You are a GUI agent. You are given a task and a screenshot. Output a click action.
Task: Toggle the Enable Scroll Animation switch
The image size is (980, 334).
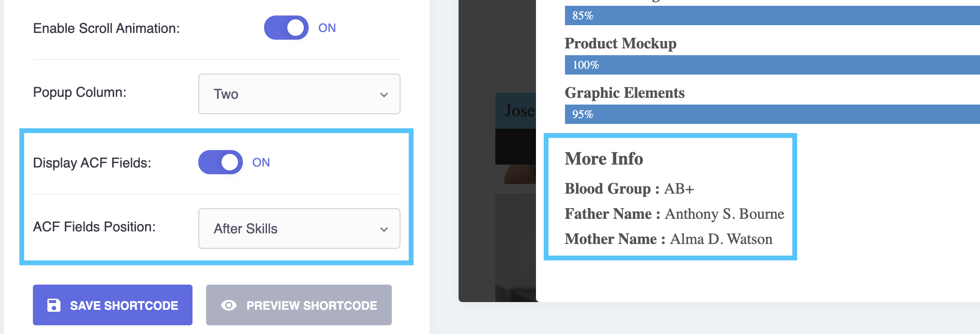point(286,28)
